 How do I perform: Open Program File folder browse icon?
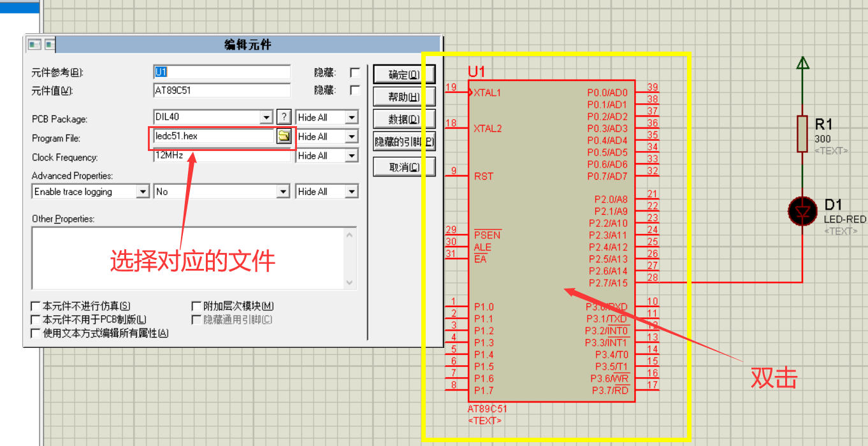point(284,136)
